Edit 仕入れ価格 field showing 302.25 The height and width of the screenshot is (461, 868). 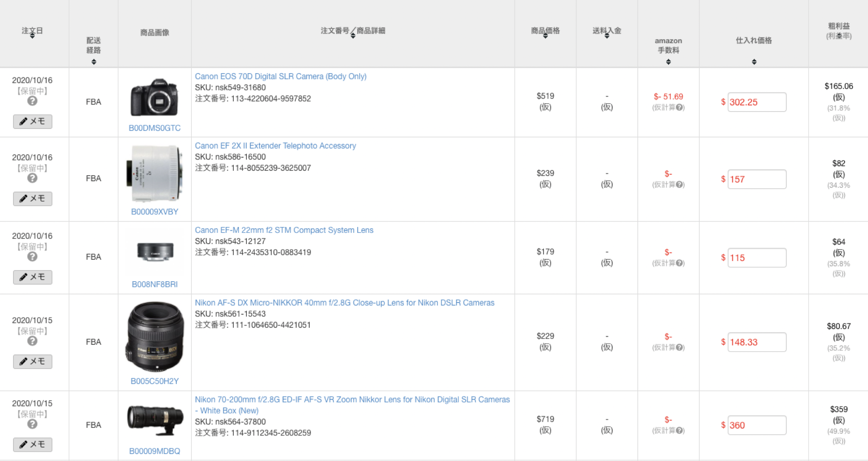point(757,102)
